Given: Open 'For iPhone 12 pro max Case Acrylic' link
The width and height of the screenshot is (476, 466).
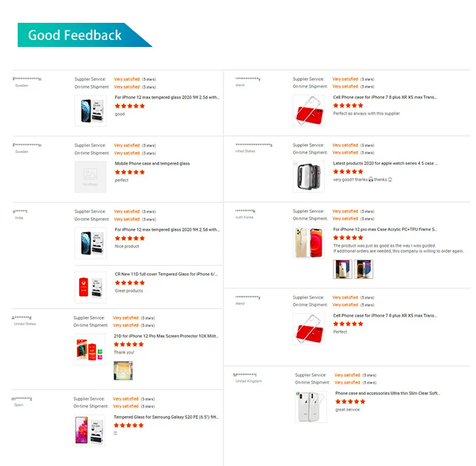Looking at the screenshot, I should [385, 229].
